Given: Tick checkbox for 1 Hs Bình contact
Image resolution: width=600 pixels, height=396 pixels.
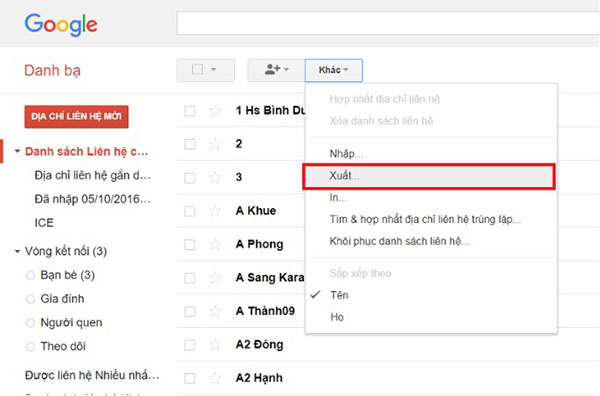Looking at the screenshot, I should pos(190,111).
